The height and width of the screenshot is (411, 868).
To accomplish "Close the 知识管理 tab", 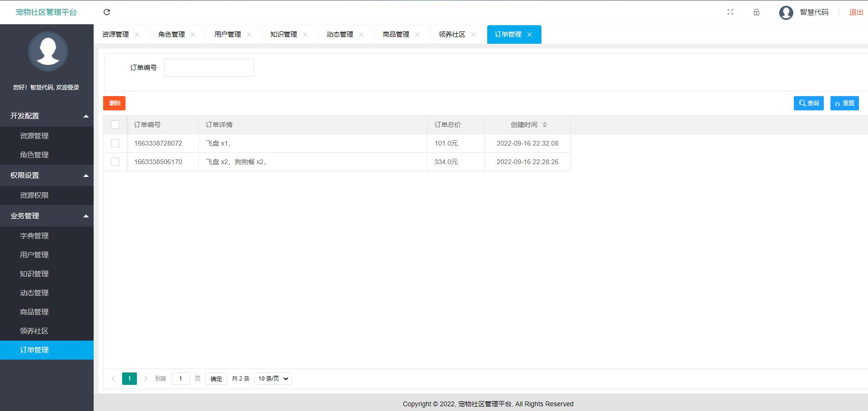I will point(305,34).
